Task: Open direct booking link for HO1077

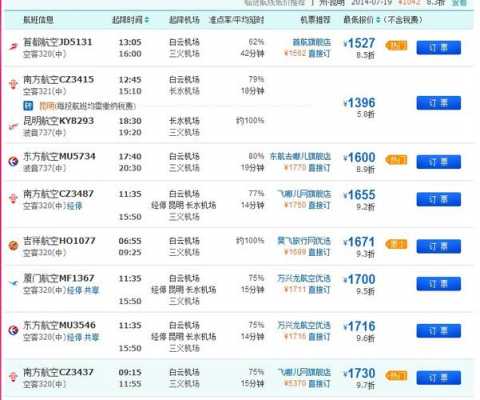Action: (x=319, y=252)
